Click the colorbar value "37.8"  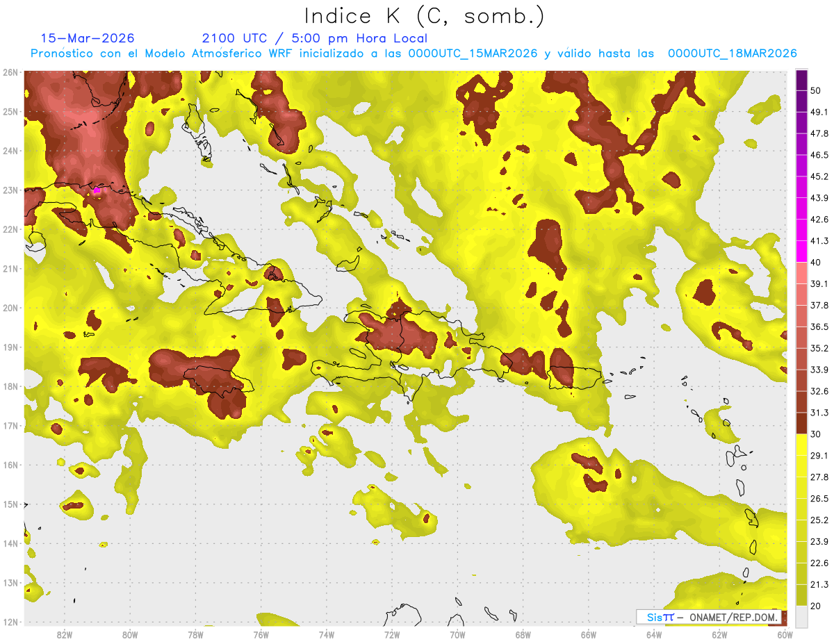(x=819, y=305)
